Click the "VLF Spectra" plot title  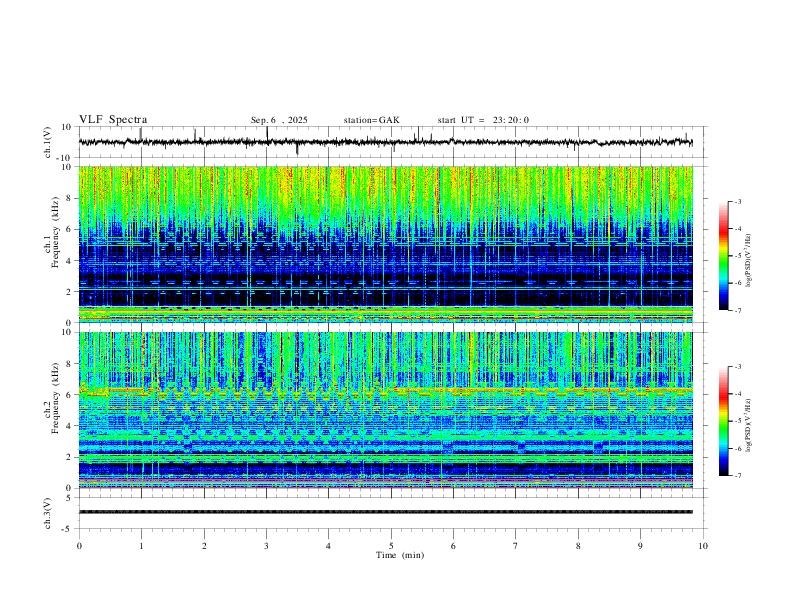pos(113,120)
